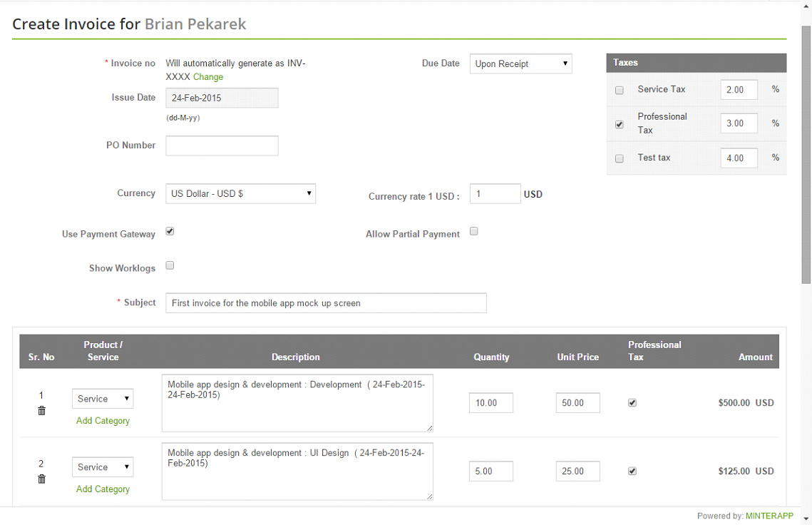The height and width of the screenshot is (525, 812).
Task: Delete invoice line item 1 with trash icon
Action: 41,411
